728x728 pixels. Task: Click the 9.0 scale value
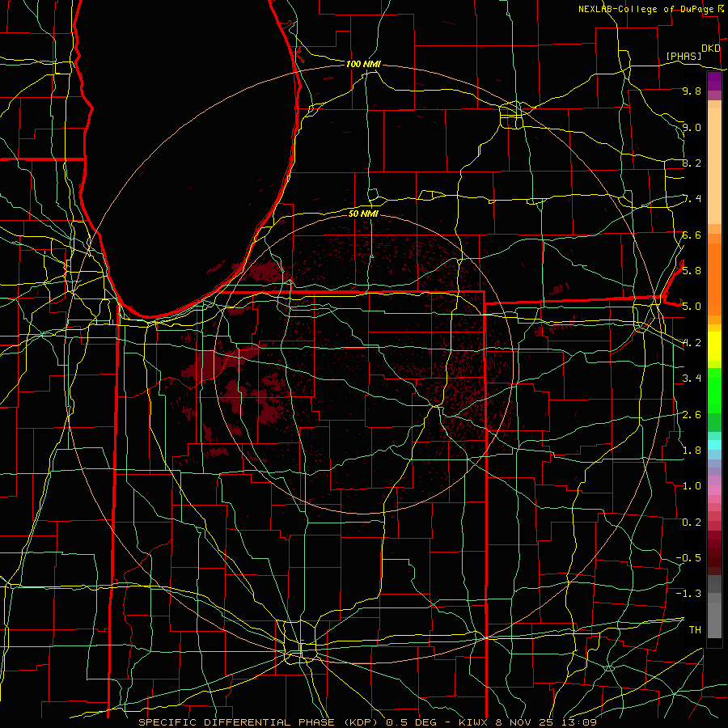tap(692, 127)
